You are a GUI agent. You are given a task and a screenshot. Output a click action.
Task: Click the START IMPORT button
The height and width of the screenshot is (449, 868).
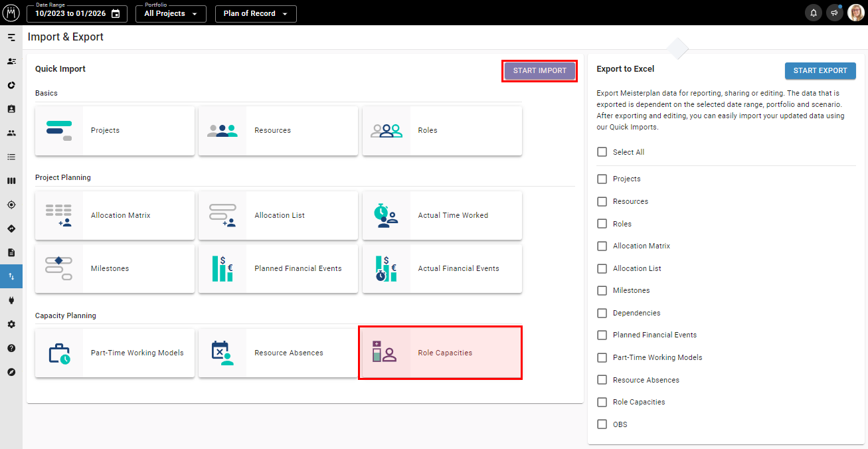(540, 71)
